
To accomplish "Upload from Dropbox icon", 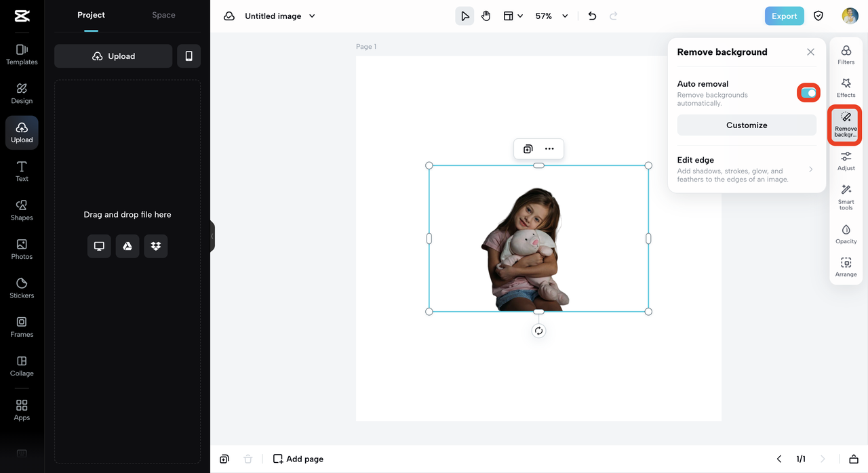I will (x=156, y=246).
